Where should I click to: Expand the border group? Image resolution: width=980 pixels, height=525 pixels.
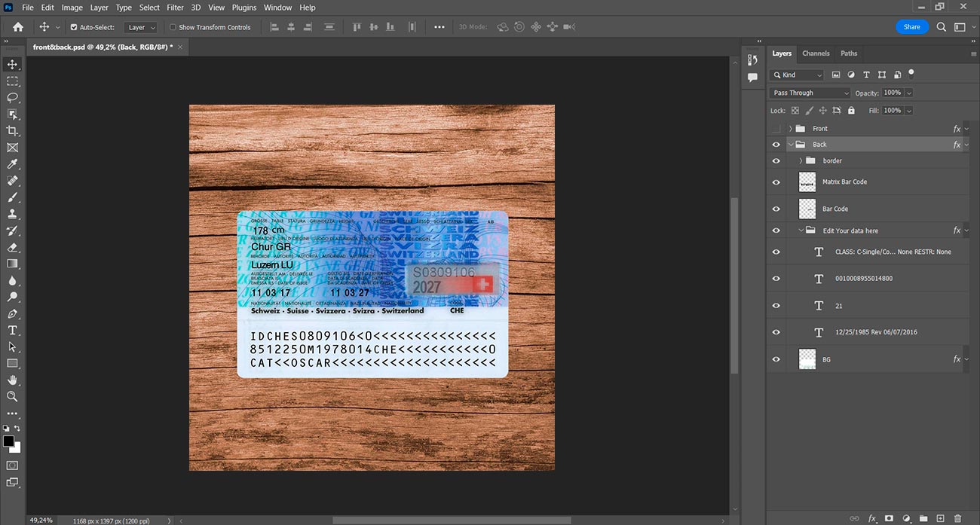coord(801,160)
